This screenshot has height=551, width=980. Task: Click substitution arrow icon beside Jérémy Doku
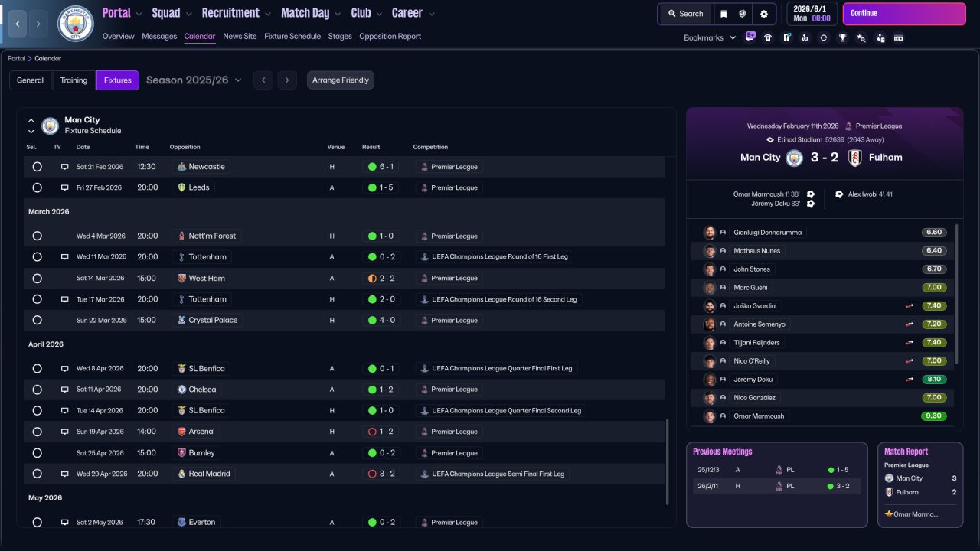(x=910, y=380)
